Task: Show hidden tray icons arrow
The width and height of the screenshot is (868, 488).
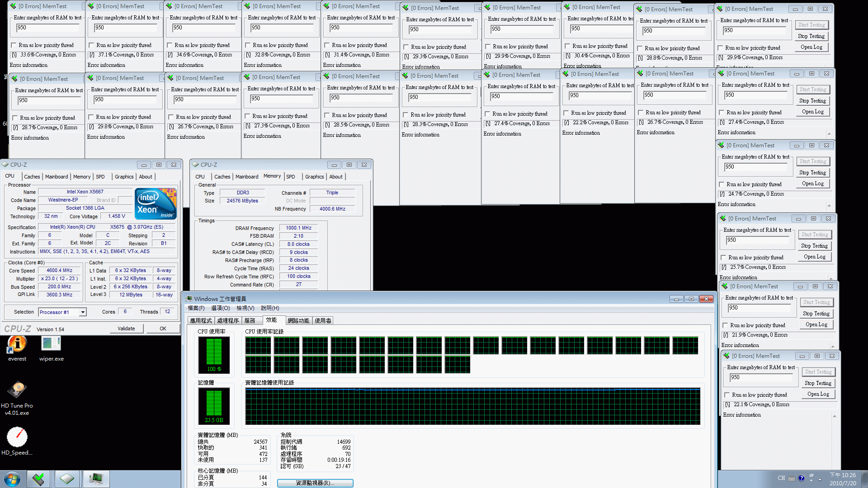Action: click(x=820, y=479)
